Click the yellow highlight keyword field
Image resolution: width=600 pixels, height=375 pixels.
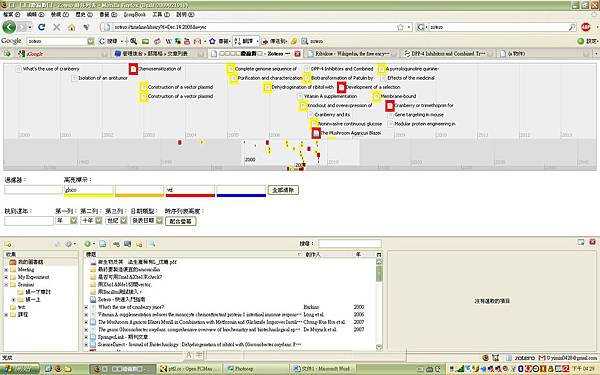[88, 189]
